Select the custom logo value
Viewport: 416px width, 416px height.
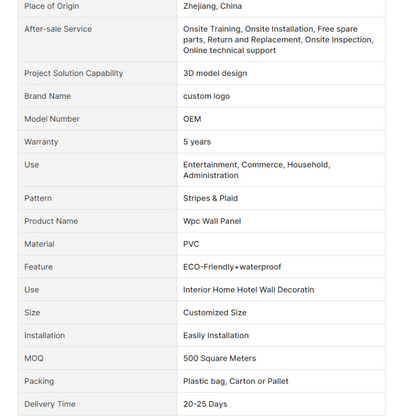pos(206,96)
